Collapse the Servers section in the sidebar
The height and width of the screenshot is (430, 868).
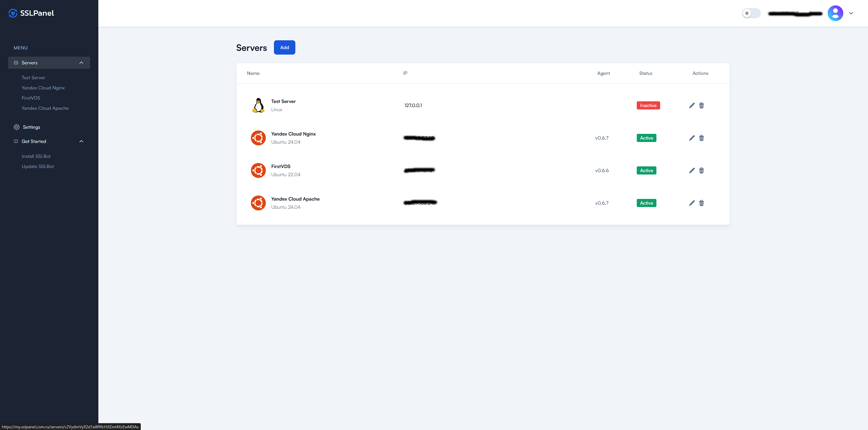pos(81,63)
